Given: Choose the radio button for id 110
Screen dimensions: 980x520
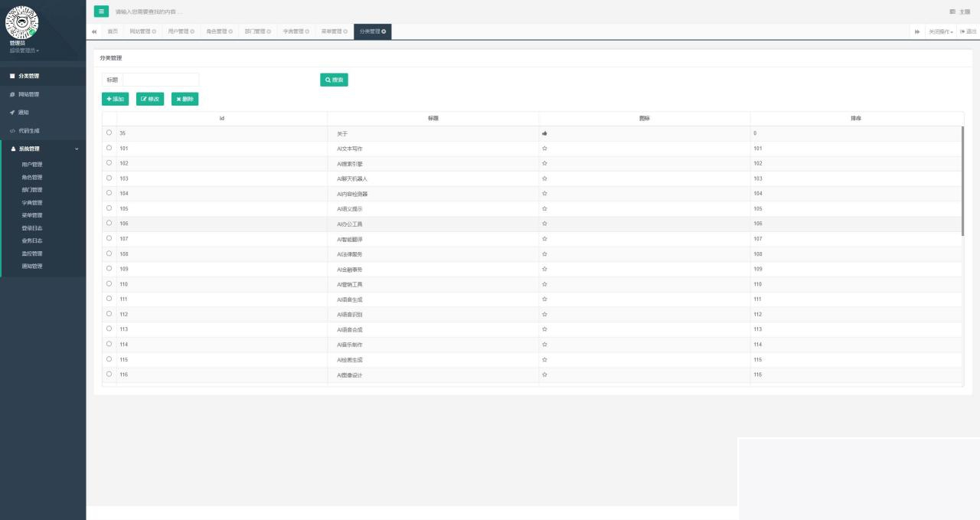Looking at the screenshot, I should pos(109,283).
